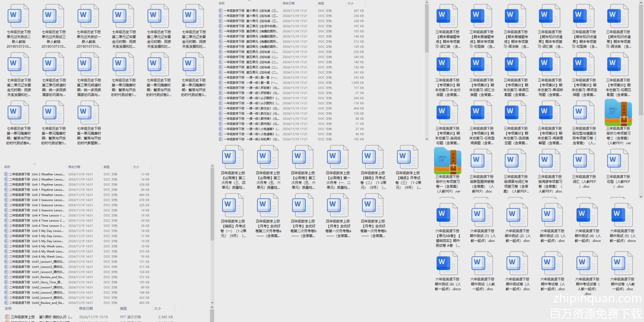The height and width of the screenshot is (322, 644).
Task: Click scroll-down arrow of 一年级数学下册 file list
Action: (427, 139)
